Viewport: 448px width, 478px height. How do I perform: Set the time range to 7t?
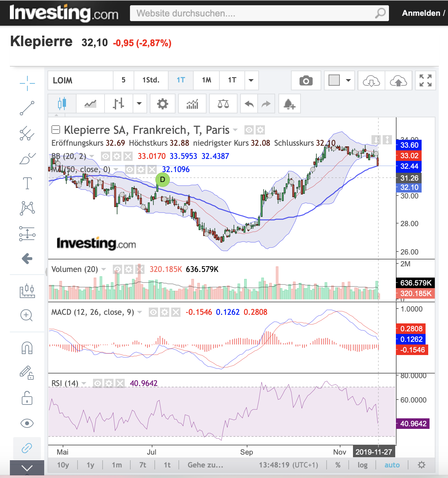pyautogui.click(x=143, y=465)
